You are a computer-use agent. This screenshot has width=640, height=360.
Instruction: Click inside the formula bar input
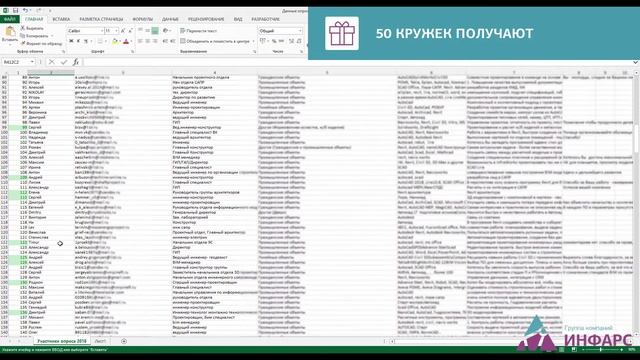[357, 62]
